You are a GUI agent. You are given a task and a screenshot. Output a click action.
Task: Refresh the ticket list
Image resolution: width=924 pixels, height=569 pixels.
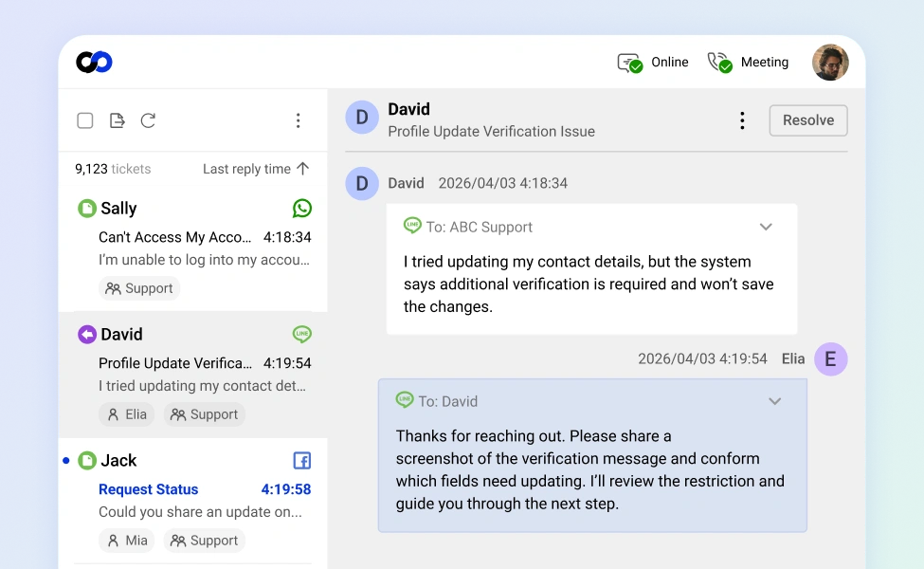148,120
